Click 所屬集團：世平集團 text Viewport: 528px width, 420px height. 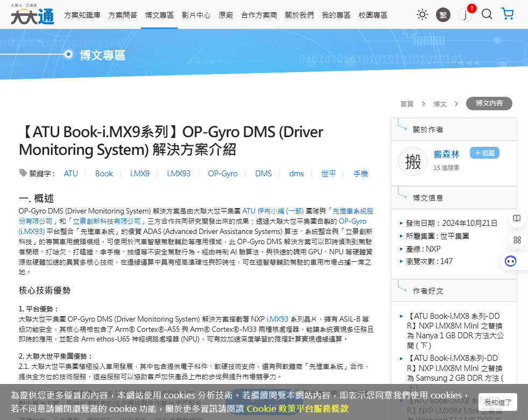(438, 236)
